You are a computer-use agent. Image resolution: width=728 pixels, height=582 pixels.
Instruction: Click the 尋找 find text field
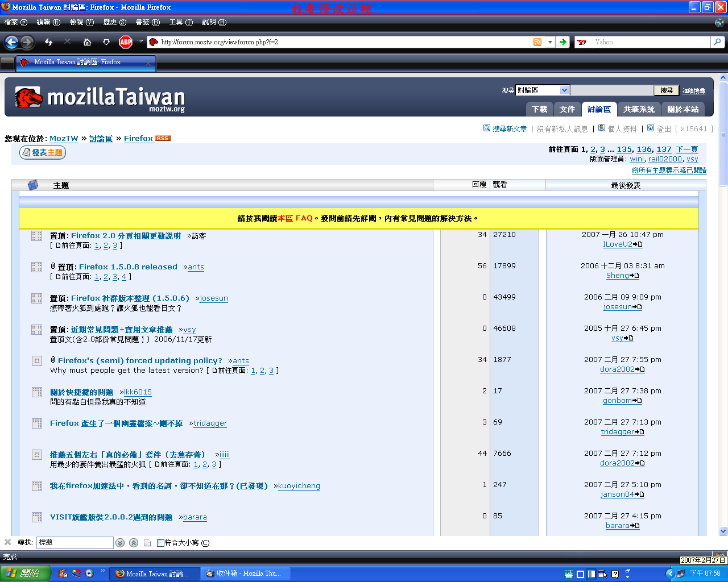(x=75, y=543)
